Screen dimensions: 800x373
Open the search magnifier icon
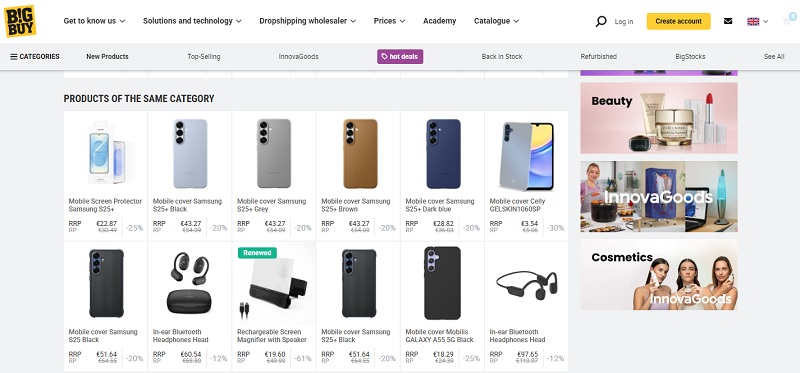click(x=601, y=21)
